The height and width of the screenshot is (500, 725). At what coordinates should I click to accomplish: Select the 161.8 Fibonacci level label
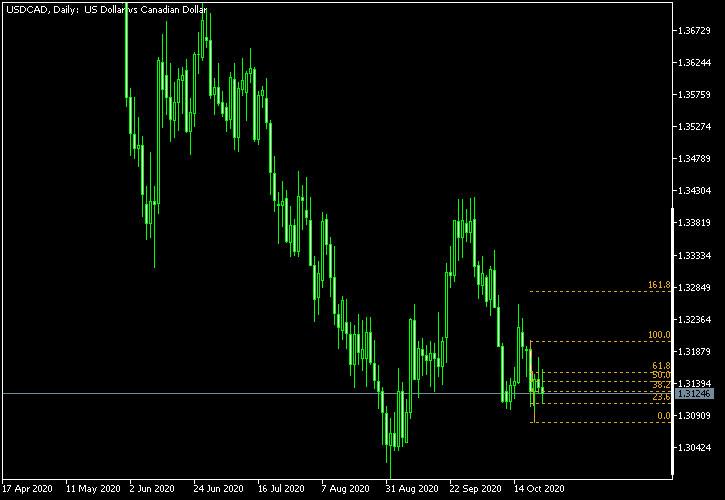[659, 285]
